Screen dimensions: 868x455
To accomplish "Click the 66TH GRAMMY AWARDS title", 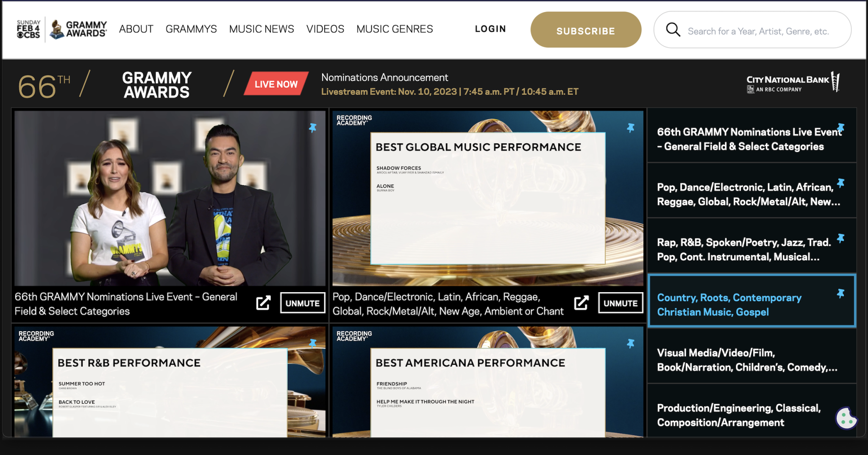I will click(105, 85).
